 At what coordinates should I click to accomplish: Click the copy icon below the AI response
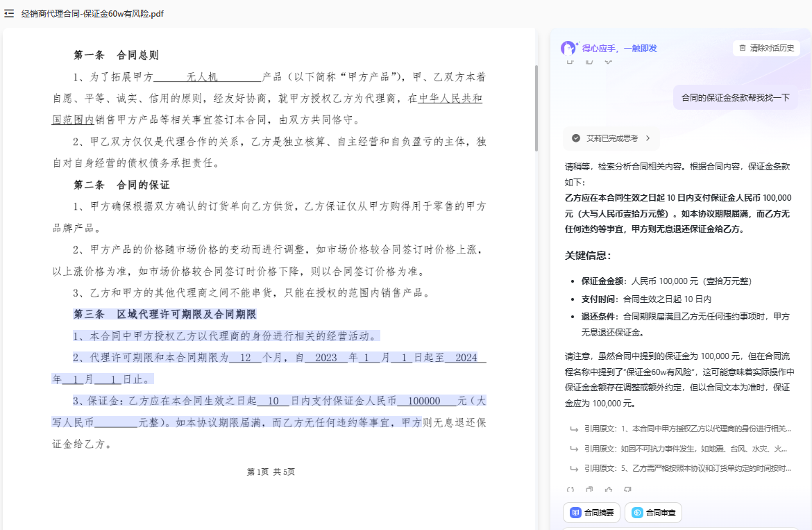click(590, 490)
